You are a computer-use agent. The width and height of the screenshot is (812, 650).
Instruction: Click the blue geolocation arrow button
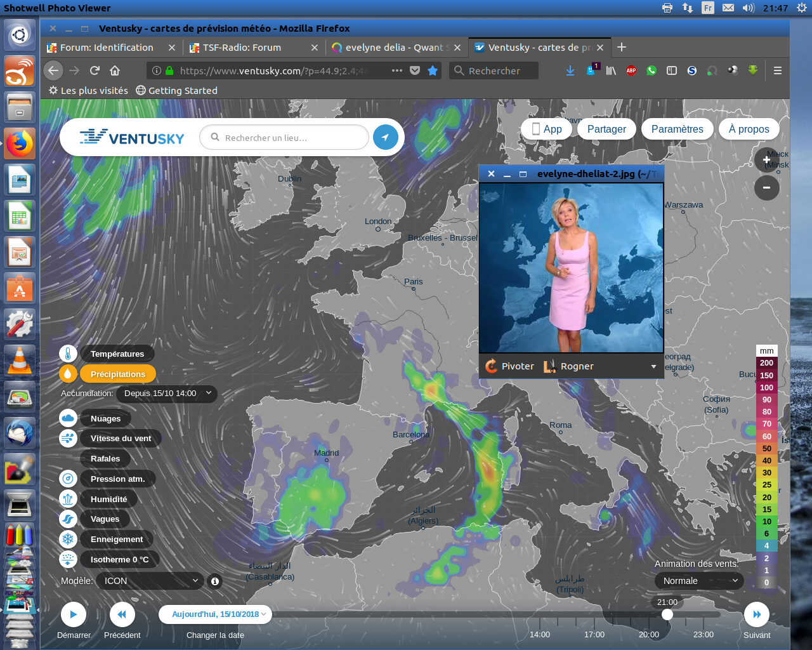point(385,137)
